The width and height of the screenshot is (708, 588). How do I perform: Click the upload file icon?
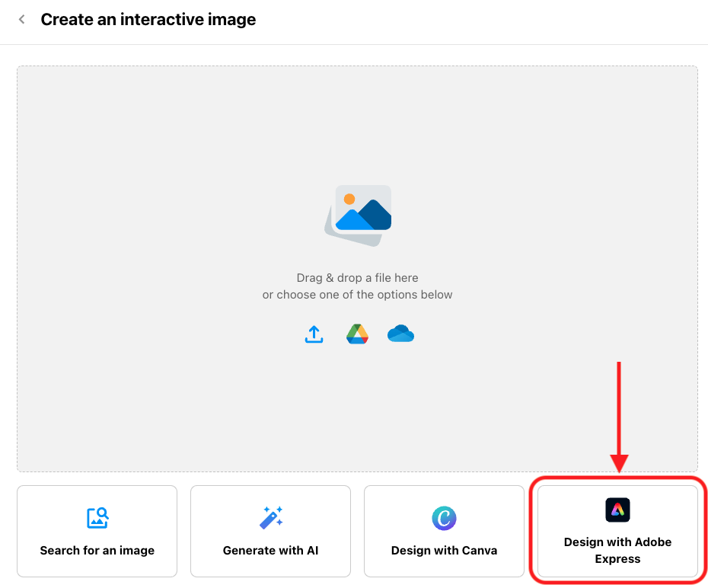(314, 334)
